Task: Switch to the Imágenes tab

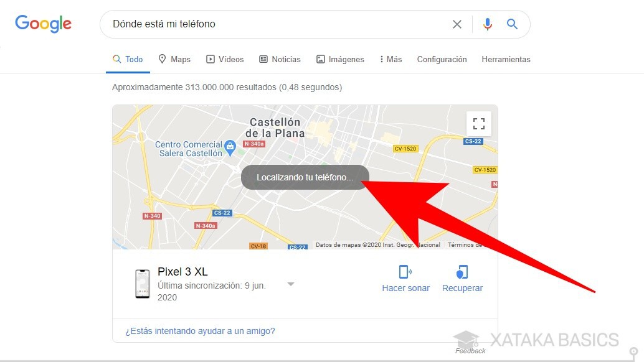Action: click(340, 60)
